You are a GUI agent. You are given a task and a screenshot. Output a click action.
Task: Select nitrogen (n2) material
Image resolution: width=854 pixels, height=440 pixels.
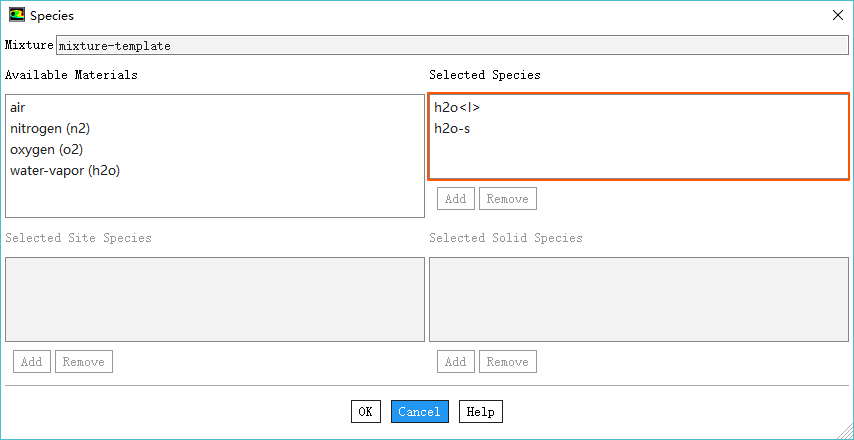coord(50,128)
